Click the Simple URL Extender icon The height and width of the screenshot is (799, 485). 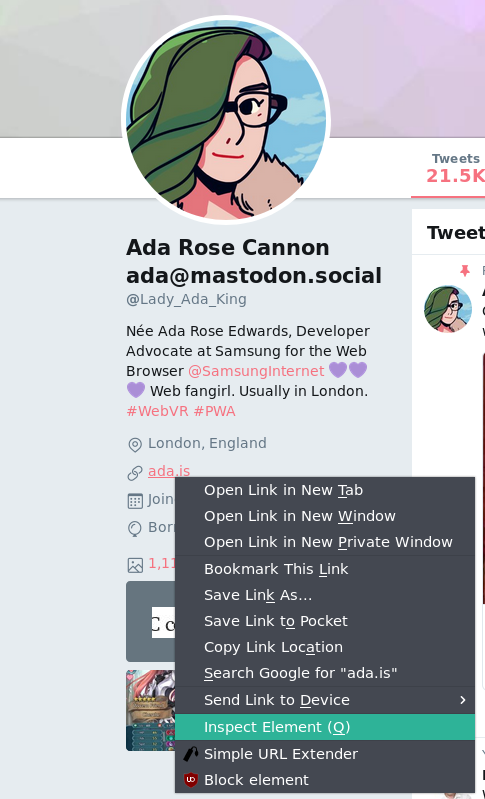coord(191,754)
